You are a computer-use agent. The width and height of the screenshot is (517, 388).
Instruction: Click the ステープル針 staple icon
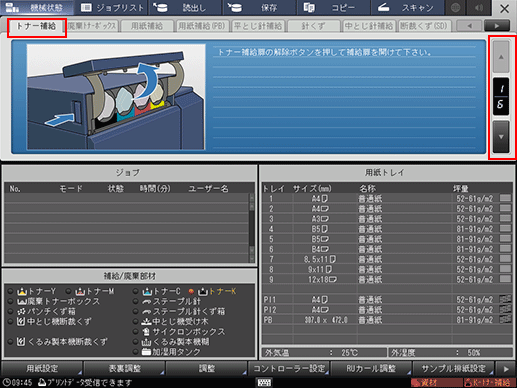click(146, 302)
